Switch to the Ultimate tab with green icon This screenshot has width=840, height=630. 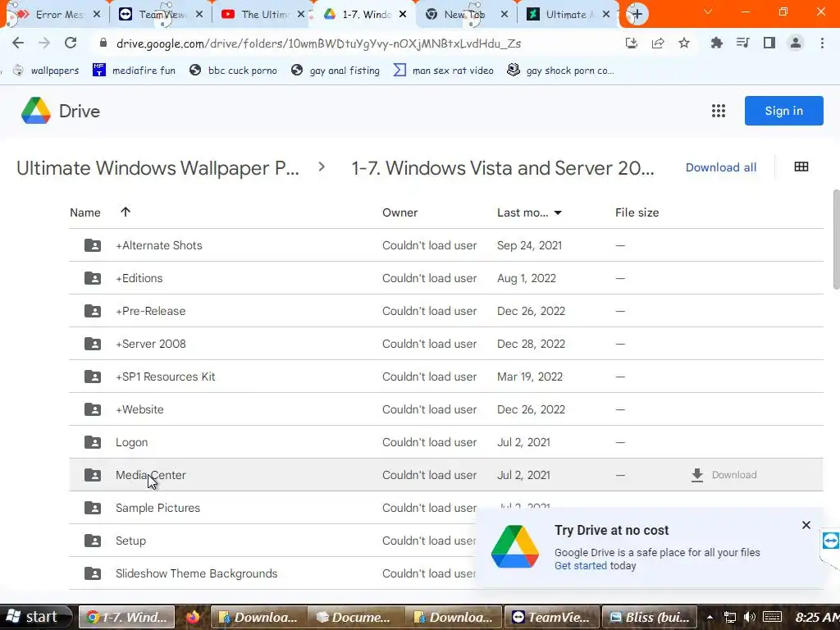(x=567, y=15)
